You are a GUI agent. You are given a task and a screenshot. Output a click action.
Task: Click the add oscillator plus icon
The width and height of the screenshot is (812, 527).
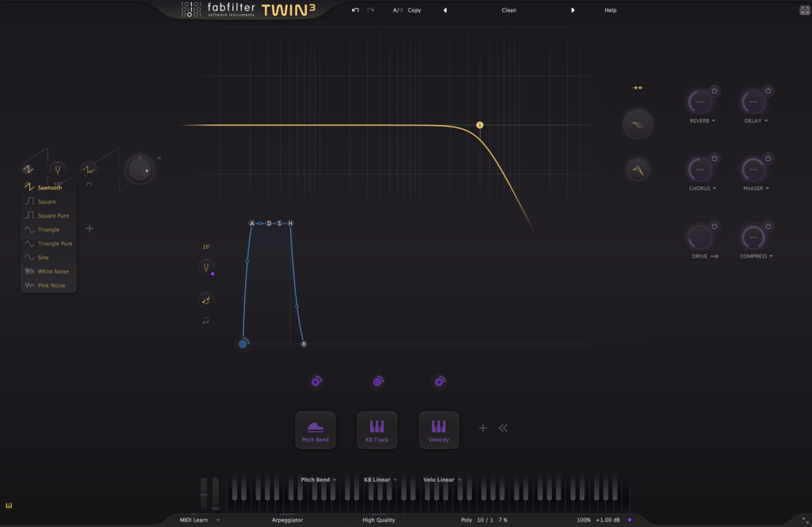pos(90,229)
